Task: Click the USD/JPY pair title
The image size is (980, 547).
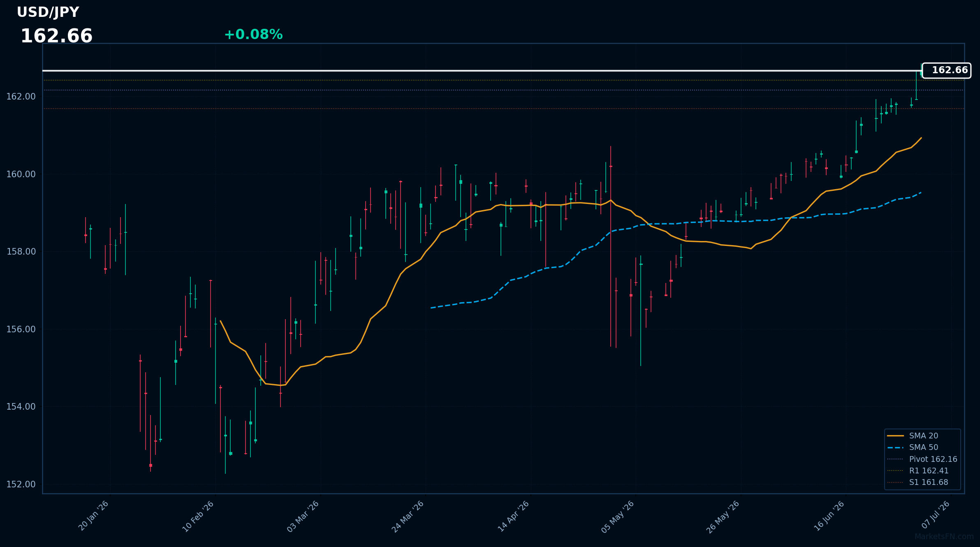Action: pyautogui.click(x=48, y=12)
